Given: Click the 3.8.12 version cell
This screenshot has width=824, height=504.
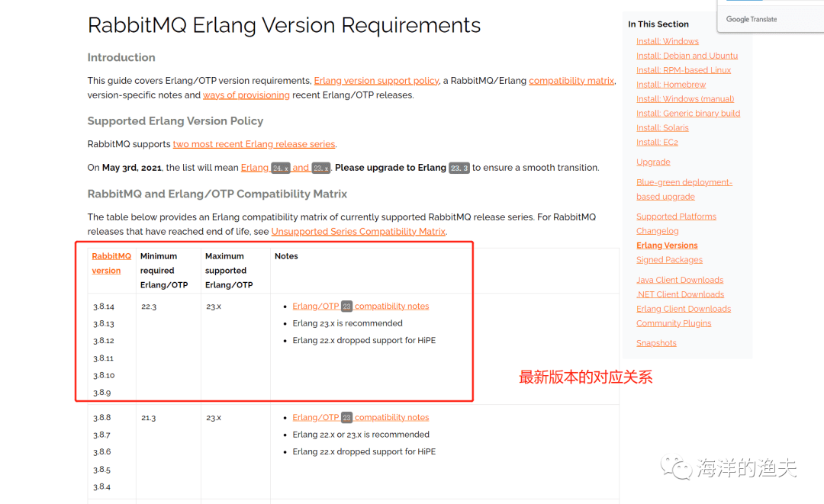Looking at the screenshot, I should 104,341.
